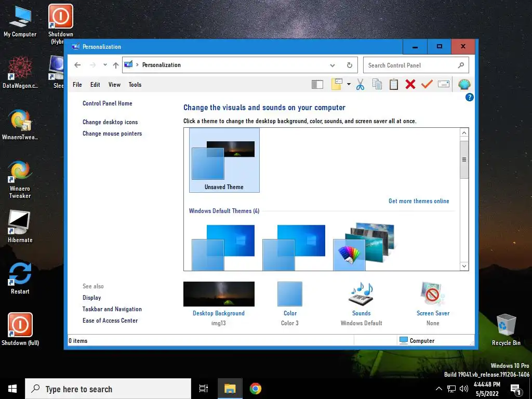Click the Rename toolbar icon
The image size is (532, 399).
444,84
